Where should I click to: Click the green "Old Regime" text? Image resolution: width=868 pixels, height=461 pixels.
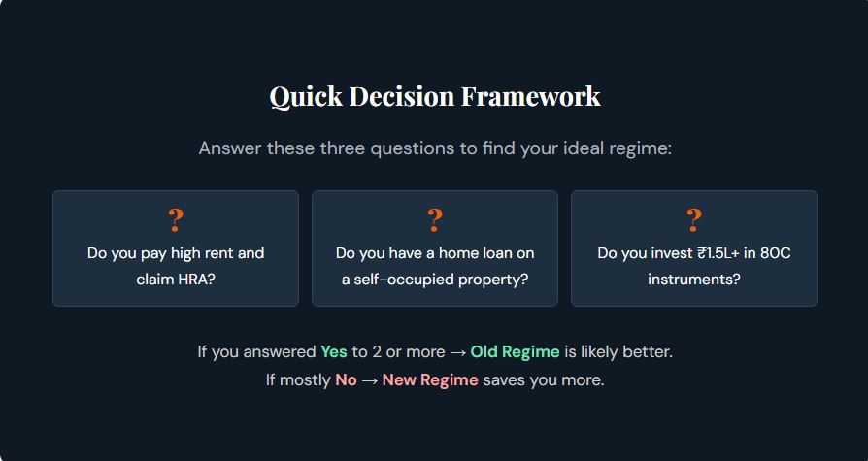pyautogui.click(x=515, y=351)
